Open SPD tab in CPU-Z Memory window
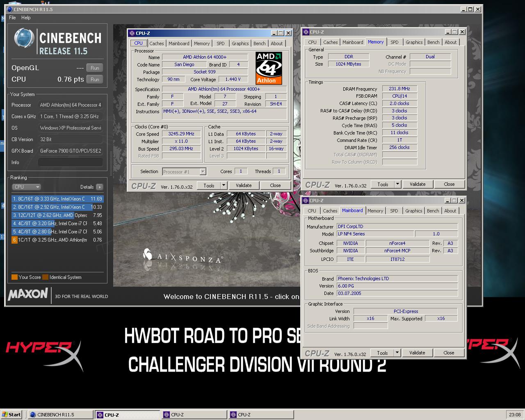The height and width of the screenshot is (420, 525). [x=395, y=42]
